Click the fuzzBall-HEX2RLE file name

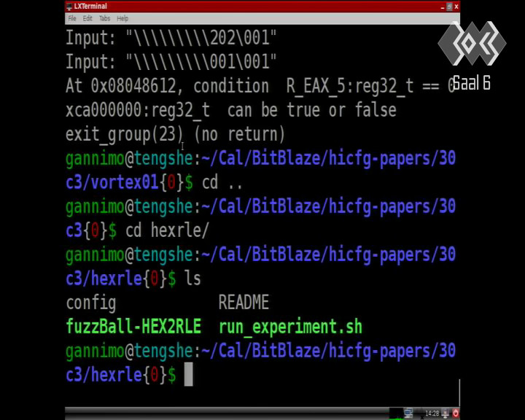133,327
